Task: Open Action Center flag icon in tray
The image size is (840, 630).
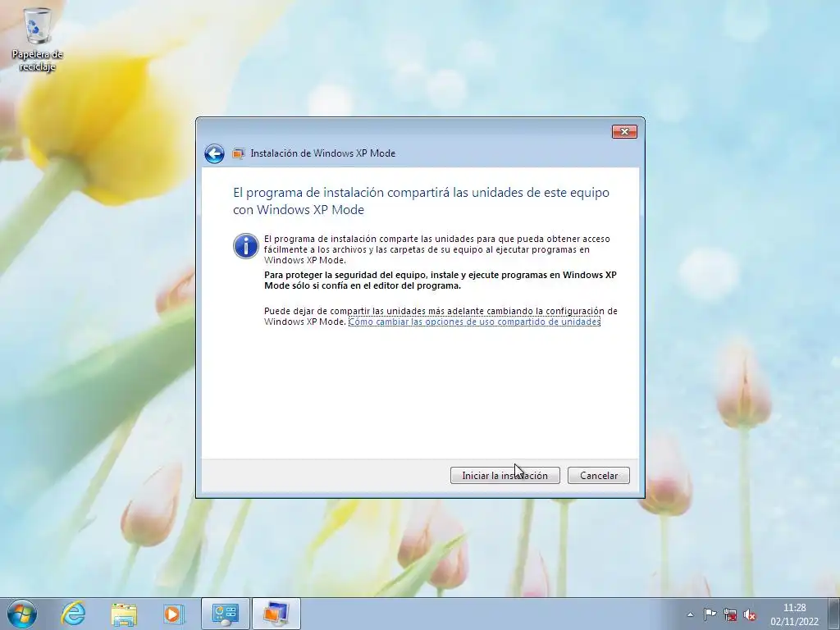Action: point(710,614)
